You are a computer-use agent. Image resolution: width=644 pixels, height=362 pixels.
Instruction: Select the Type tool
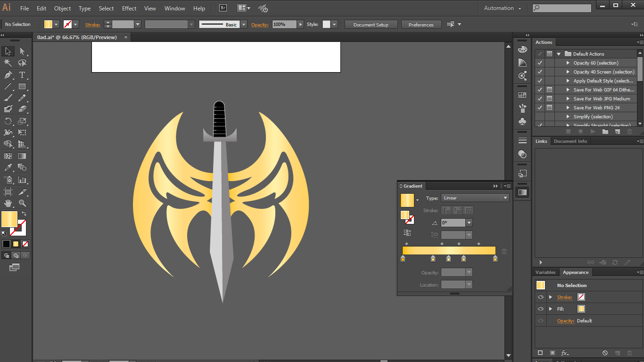(22, 75)
